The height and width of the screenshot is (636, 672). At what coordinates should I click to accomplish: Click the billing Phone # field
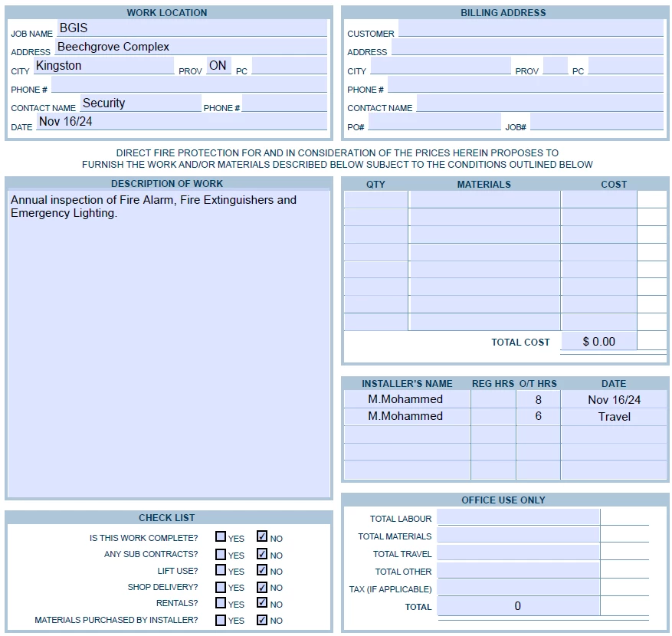pyautogui.click(x=526, y=84)
